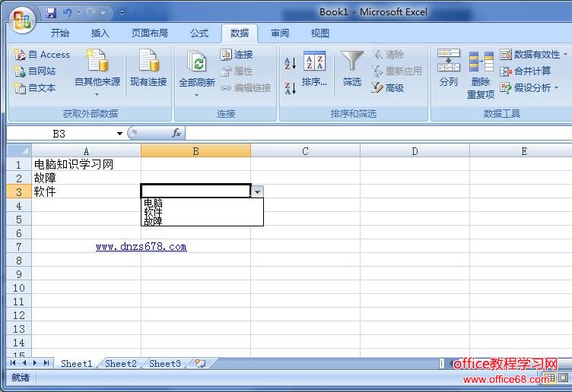Reapply the filter (重新应用)
The width and height of the screenshot is (572, 392).
tap(396, 71)
